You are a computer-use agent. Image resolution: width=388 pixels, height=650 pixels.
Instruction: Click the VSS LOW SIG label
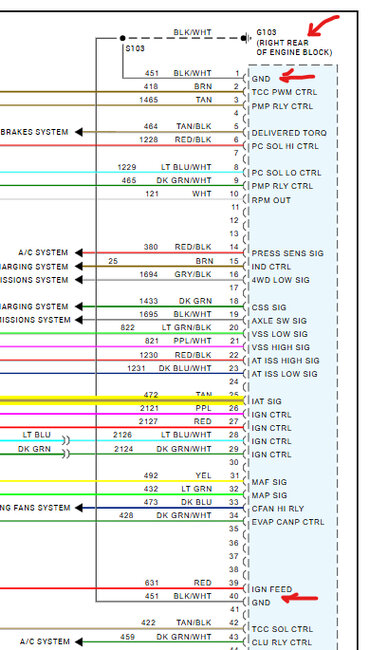pos(279,334)
